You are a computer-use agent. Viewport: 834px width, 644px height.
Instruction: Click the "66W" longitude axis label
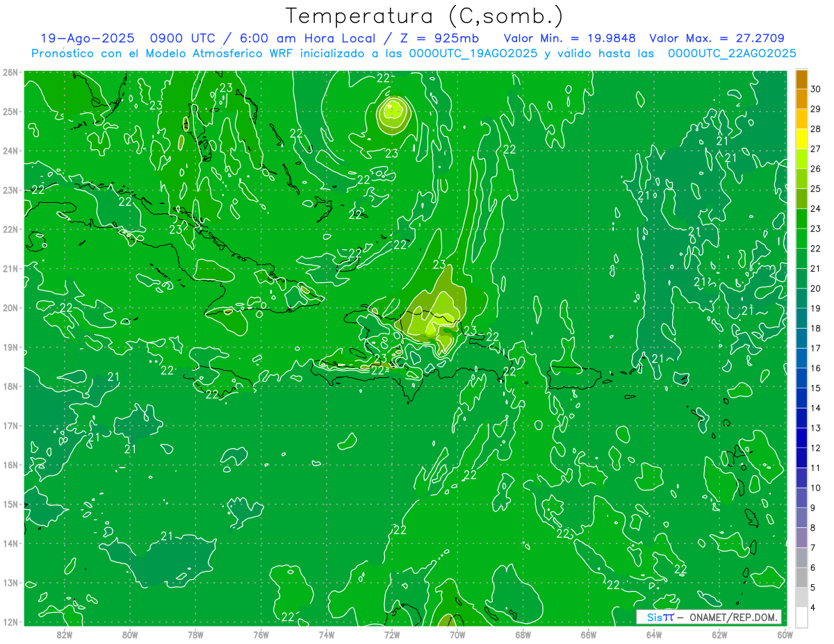click(589, 634)
